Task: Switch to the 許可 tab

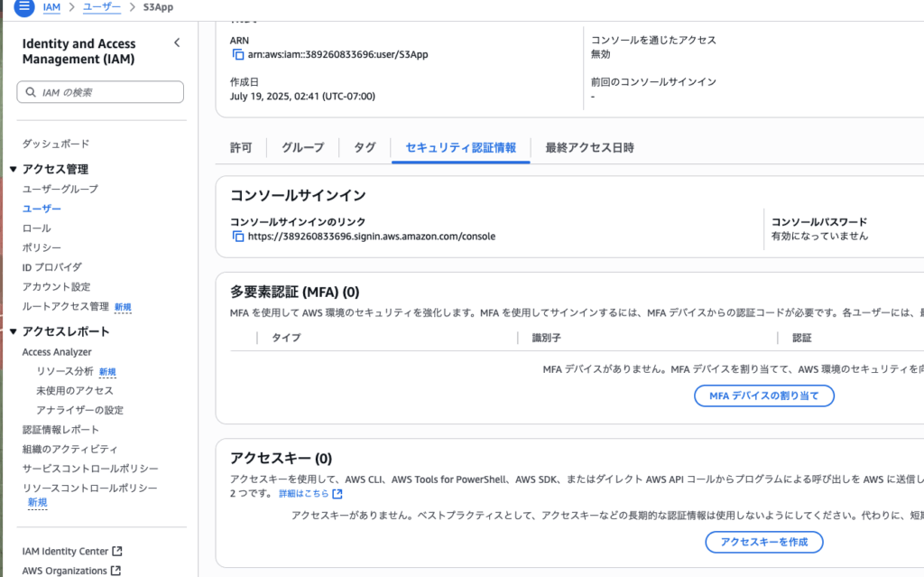Action: (x=240, y=147)
